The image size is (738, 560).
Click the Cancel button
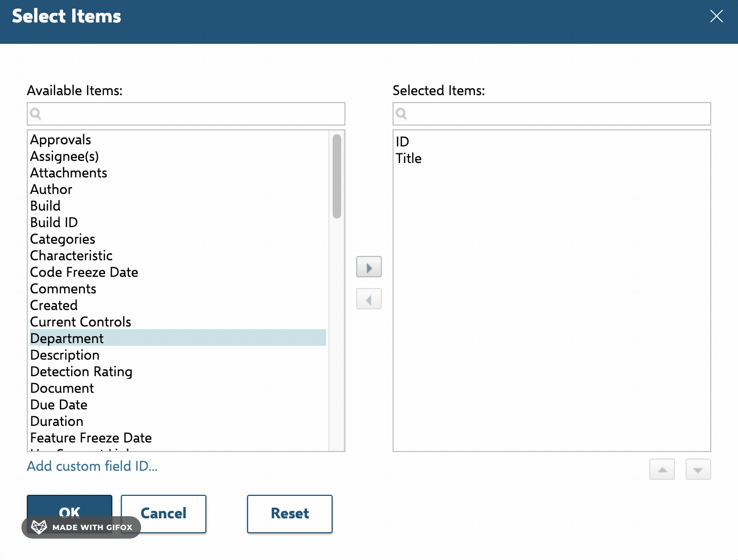(164, 514)
